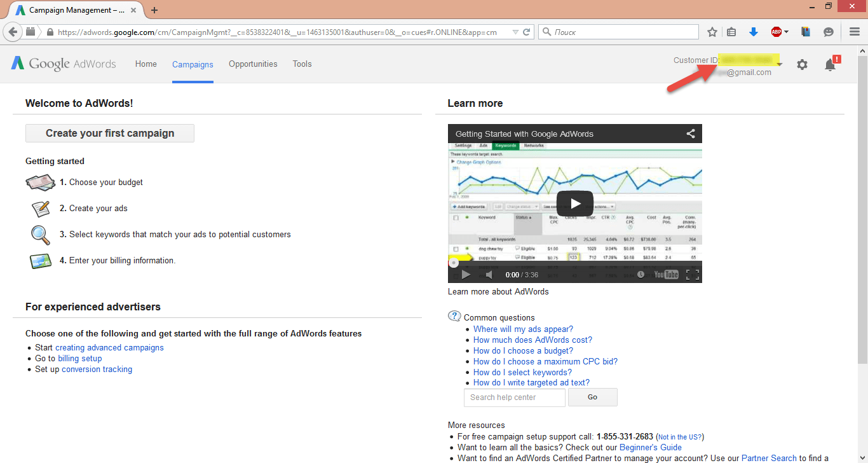Screen dimensions: 868x463
Task: Click the magnifier icon by Select keywords
Action: (x=41, y=235)
